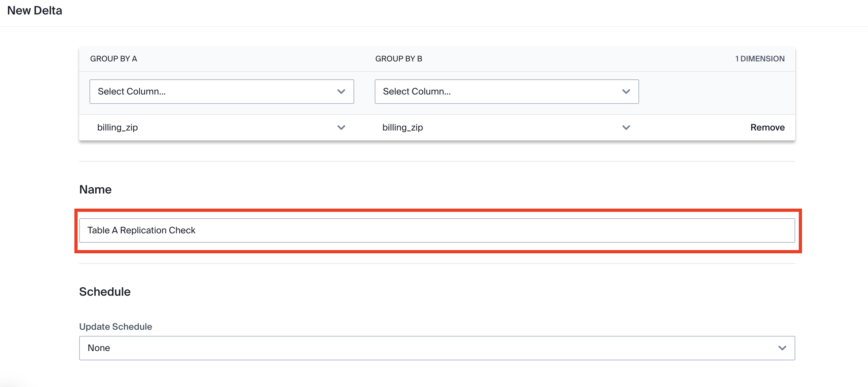Click the Update Schedule field label
This screenshot has height=387, width=868.
(116, 327)
